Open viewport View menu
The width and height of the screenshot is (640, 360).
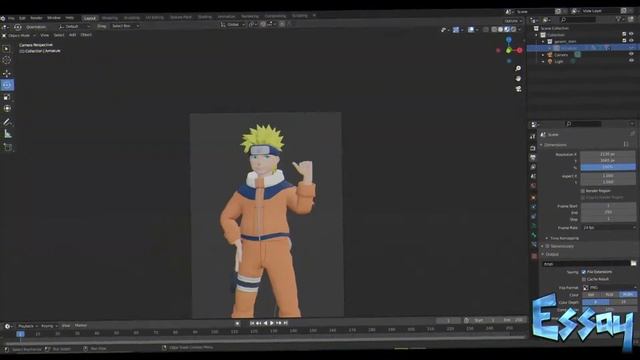(x=44, y=36)
